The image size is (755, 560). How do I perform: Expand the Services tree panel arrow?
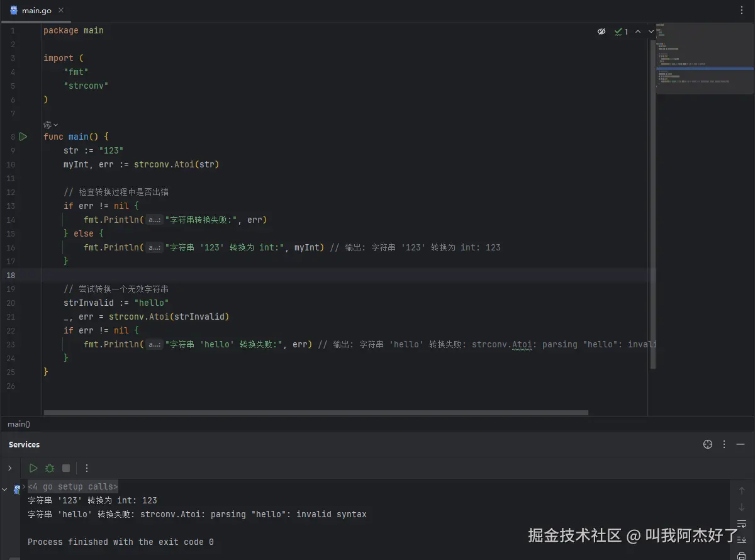(9, 468)
